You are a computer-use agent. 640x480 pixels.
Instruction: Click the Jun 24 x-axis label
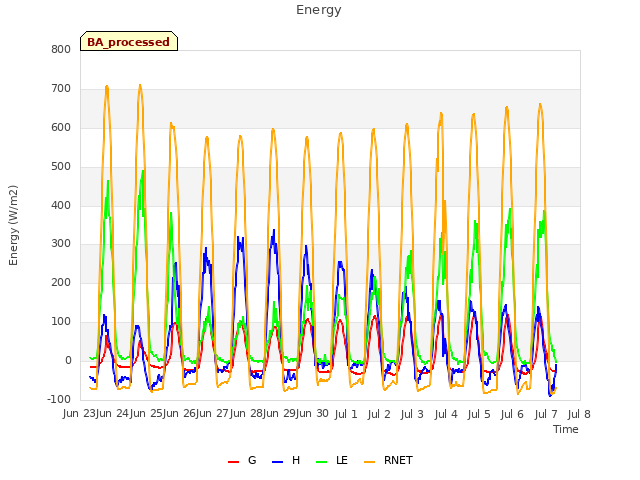112,414
